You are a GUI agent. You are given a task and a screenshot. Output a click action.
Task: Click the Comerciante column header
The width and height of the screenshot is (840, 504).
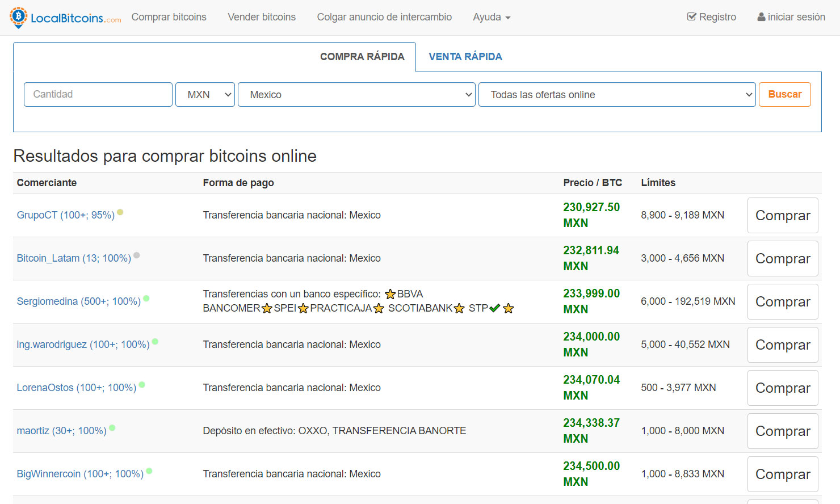[47, 183]
